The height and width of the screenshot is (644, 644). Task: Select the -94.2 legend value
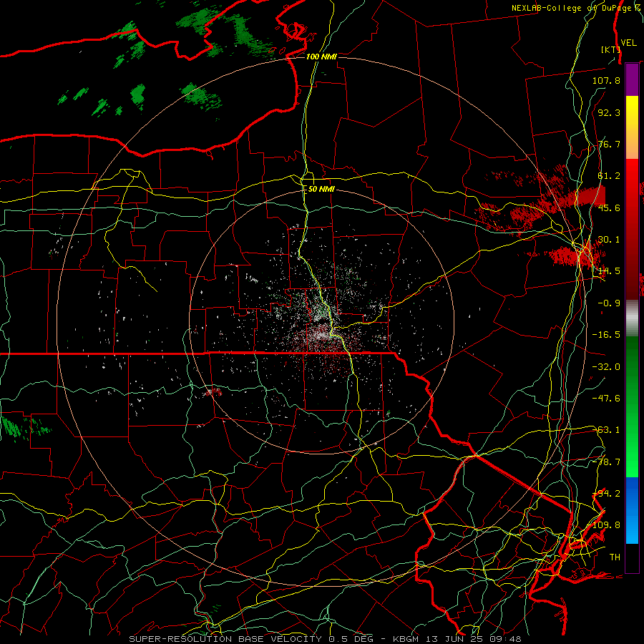pos(606,494)
